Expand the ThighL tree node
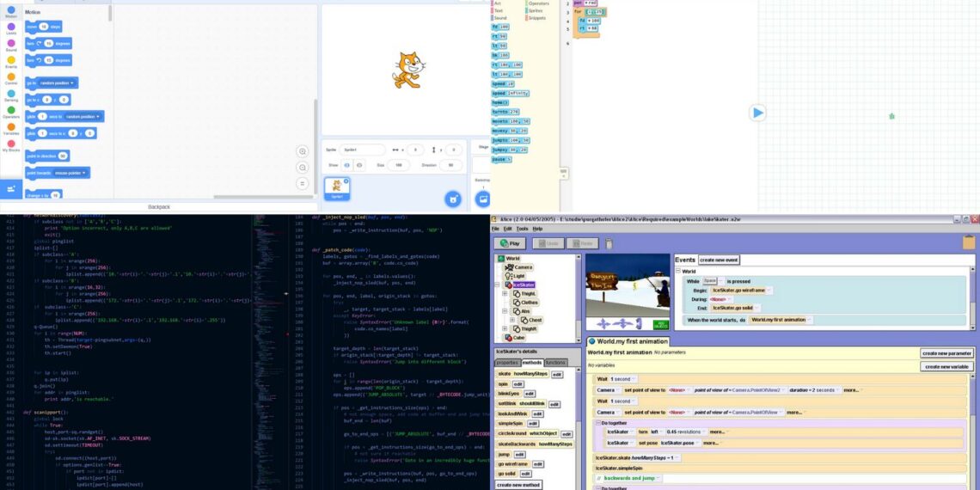This screenshot has width=980, height=490. pos(505,293)
